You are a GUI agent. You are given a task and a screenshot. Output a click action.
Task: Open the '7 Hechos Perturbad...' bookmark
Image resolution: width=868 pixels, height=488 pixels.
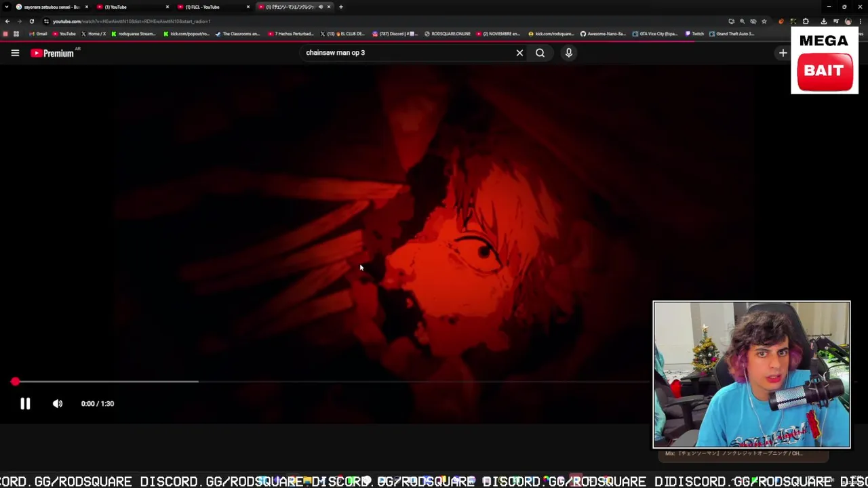291,34
